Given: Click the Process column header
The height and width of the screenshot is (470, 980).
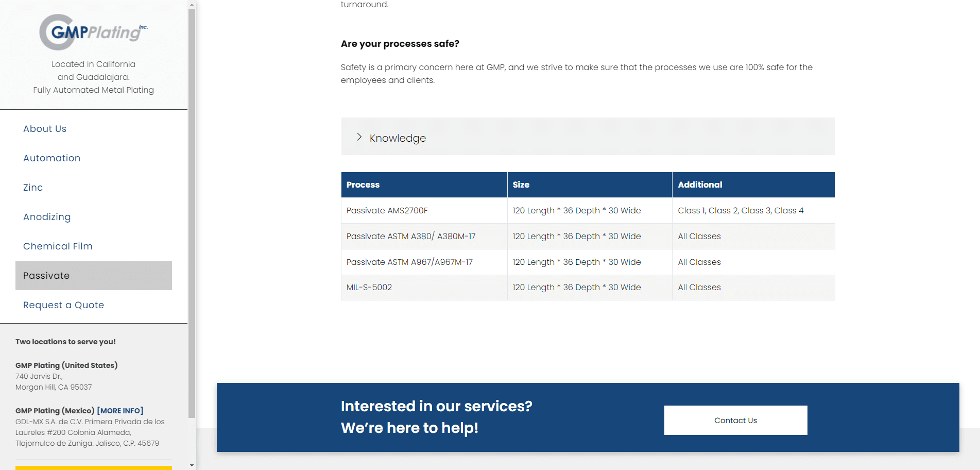Looking at the screenshot, I should [x=363, y=184].
